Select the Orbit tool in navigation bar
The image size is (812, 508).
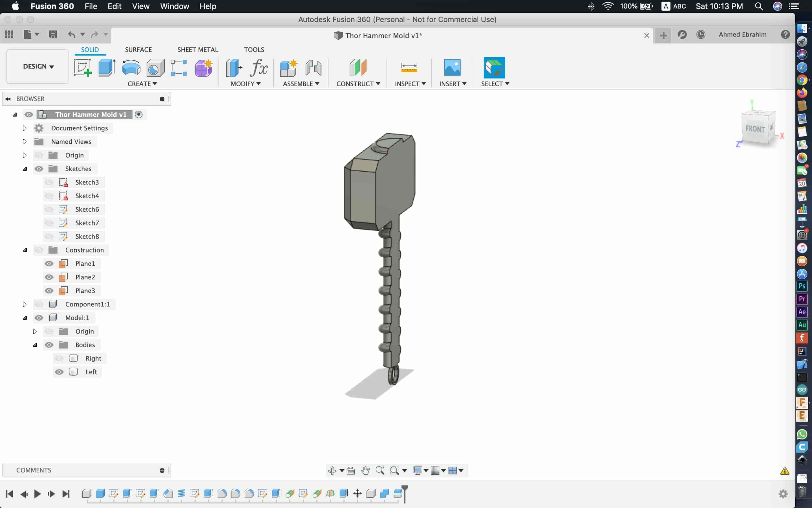coord(332,470)
